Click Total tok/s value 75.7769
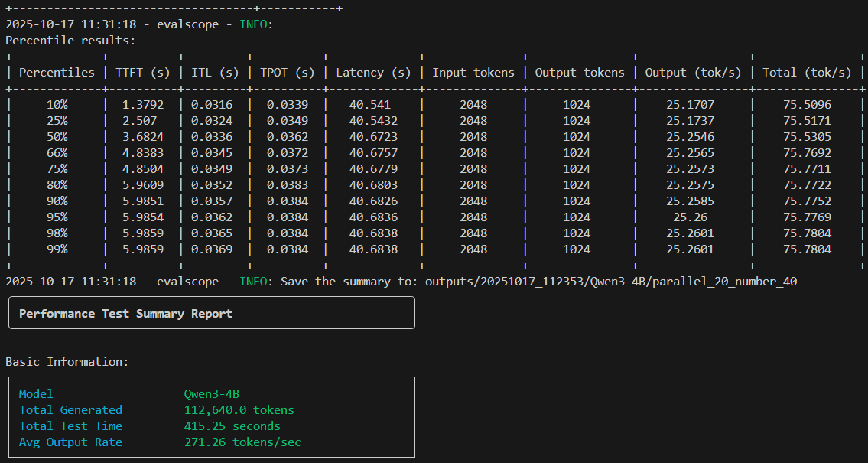This screenshot has height=463, width=868. (x=807, y=217)
